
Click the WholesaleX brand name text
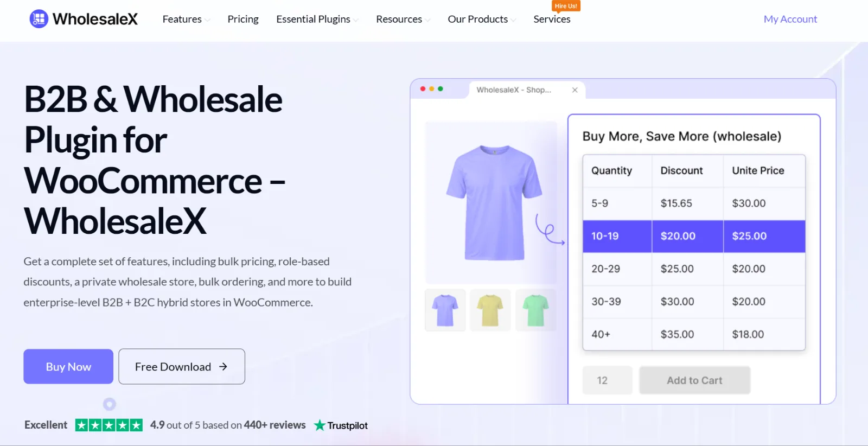(95, 19)
